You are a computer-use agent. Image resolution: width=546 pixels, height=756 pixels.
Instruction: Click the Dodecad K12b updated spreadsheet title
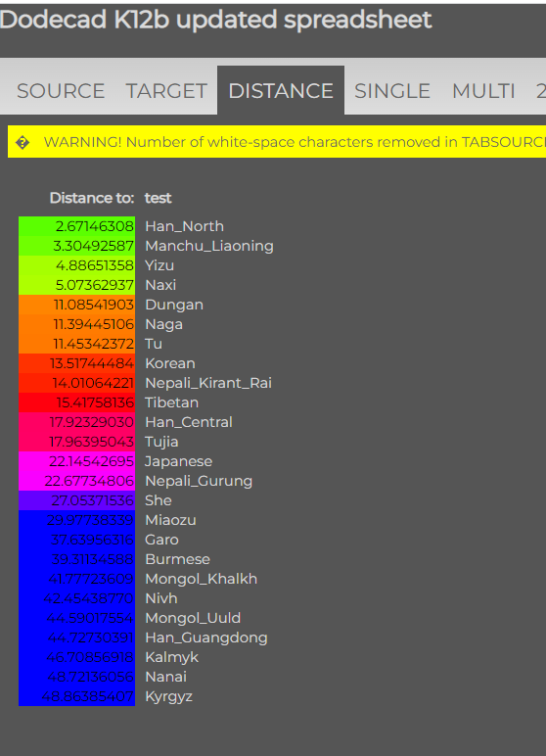[x=215, y=20]
